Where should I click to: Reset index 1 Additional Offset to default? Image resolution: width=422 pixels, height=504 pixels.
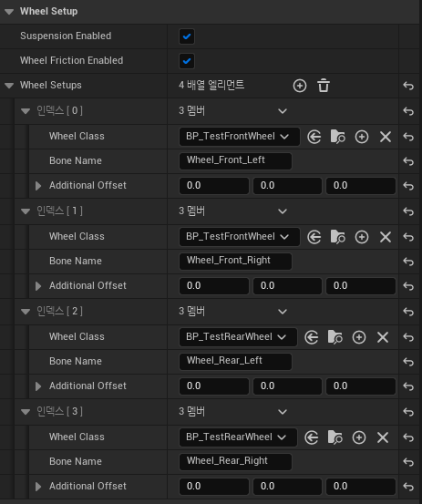pos(408,286)
